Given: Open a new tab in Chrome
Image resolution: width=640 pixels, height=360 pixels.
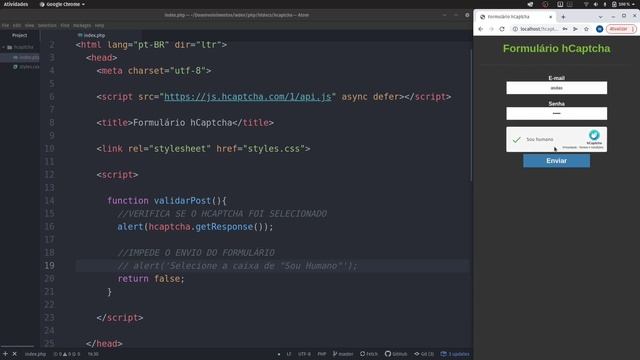Looking at the screenshot, I should point(563,17).
